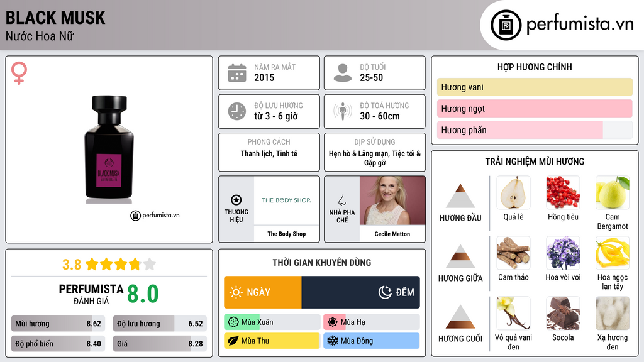Click the sun icon on Ngày bar
The height and width of the screenshot is (362, 644).
point(236,292)
